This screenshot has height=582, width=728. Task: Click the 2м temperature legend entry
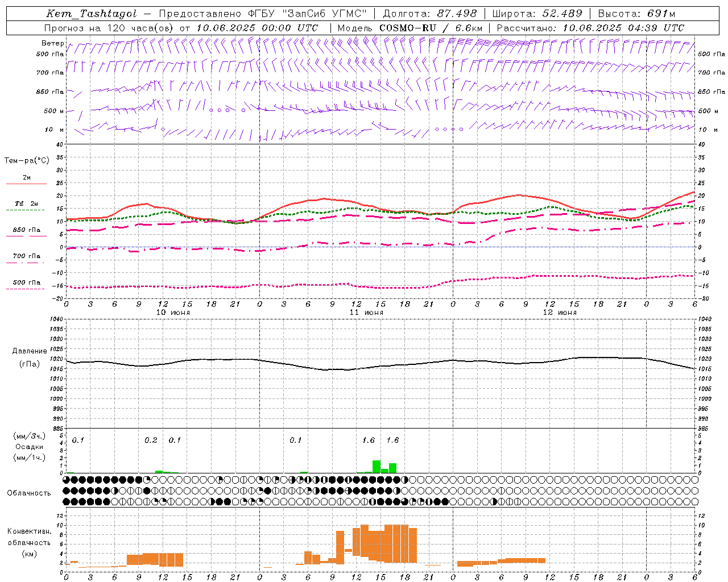(27, 177)
